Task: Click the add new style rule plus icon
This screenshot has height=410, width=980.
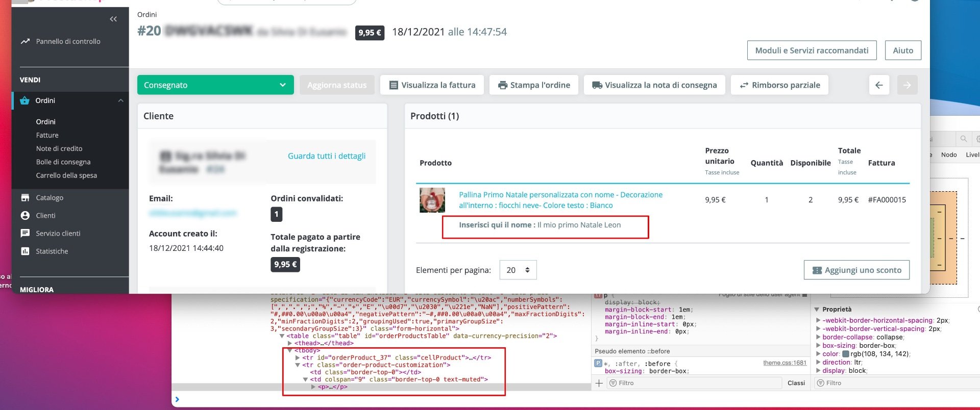Action: [599, 383]
